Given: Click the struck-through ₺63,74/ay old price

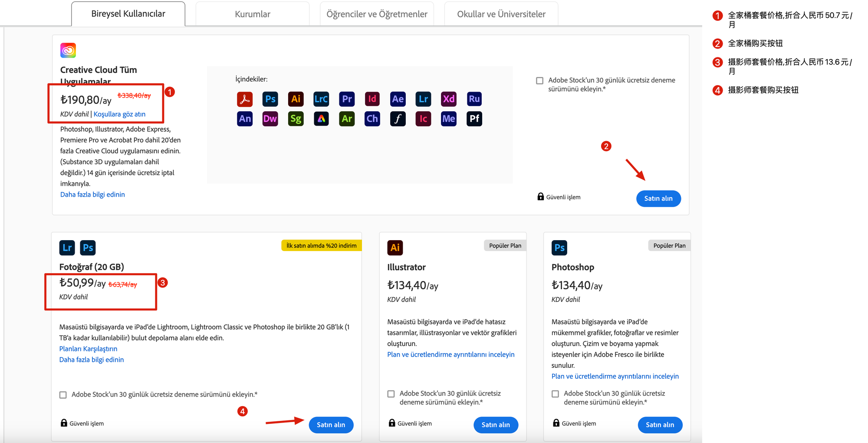Looking at the screenshot, I should 123,284.
